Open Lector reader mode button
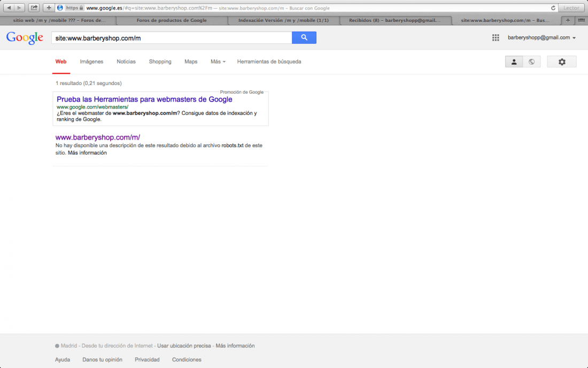The height and width of the screenshot is (368, 588). click(x=571, y=7)
